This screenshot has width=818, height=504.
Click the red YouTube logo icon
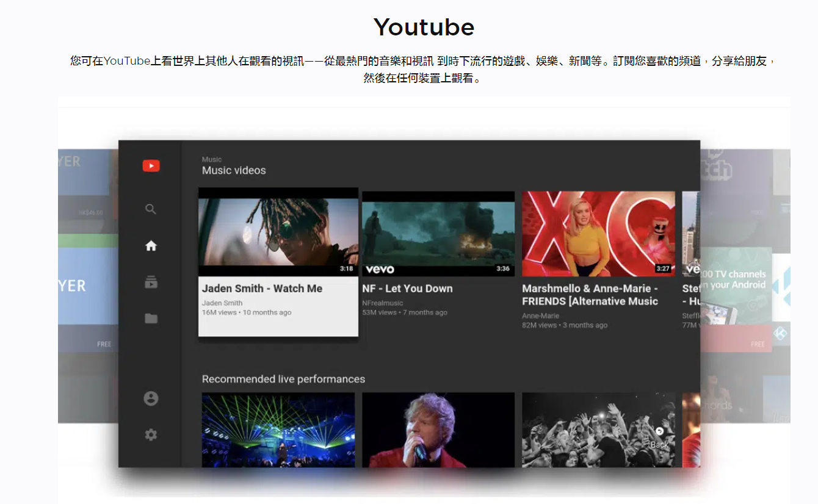pos(151,165)
